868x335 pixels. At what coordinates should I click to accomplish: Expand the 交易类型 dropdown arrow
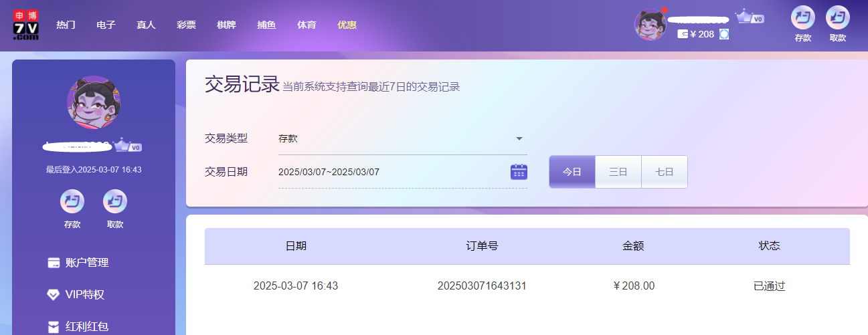519,139
